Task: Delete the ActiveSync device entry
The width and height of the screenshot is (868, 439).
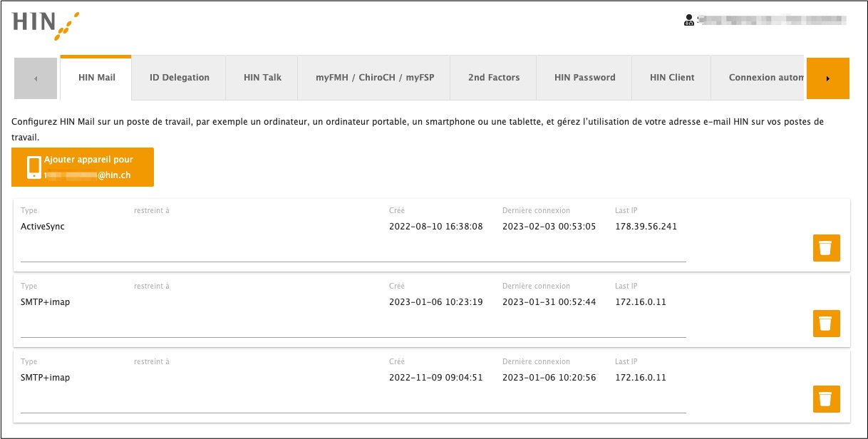Action: 827,248
